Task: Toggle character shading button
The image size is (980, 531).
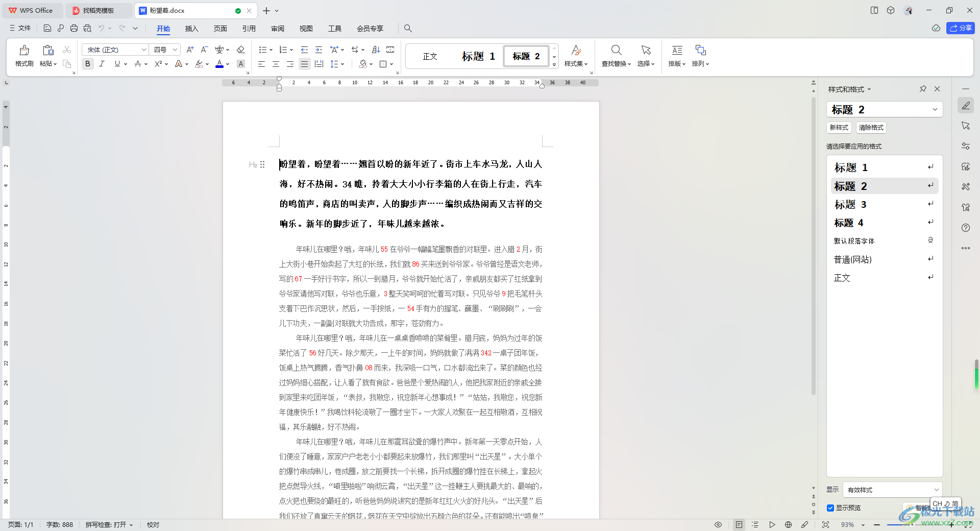Action: click(241, 64)
